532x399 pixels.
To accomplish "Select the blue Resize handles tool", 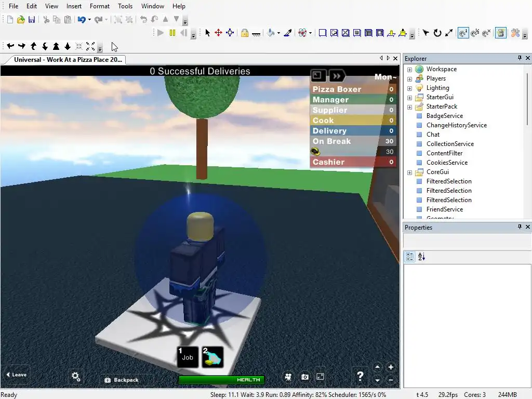I will coord(230,33).
